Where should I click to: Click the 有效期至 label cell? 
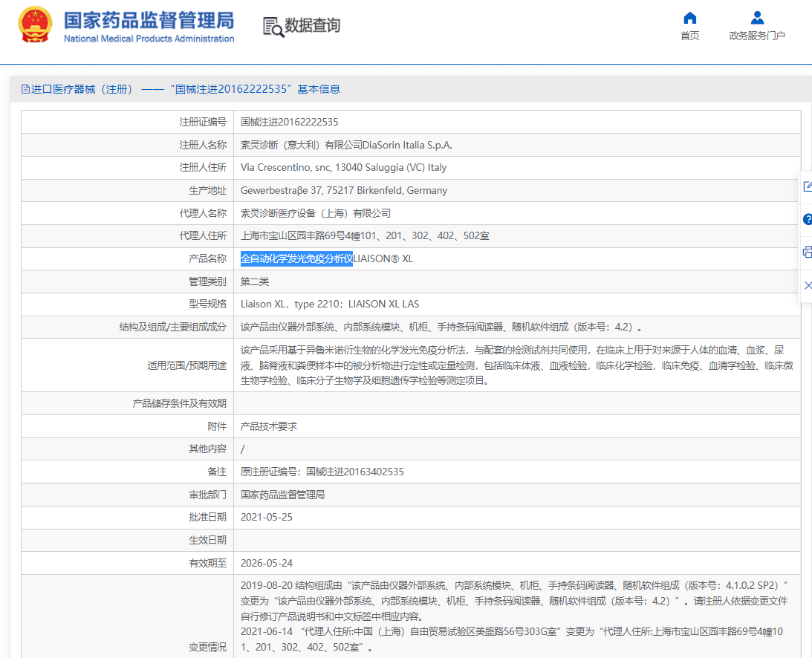(x=127, y=563)
